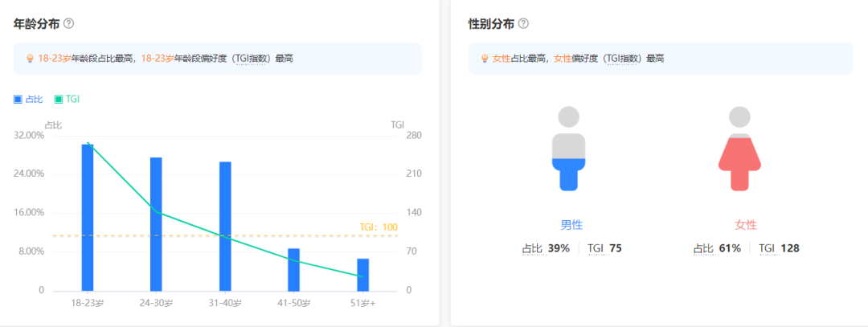Select the 24-30岁 bar in chart
This screenshot has width=868, height=327.
click(156, 223)
